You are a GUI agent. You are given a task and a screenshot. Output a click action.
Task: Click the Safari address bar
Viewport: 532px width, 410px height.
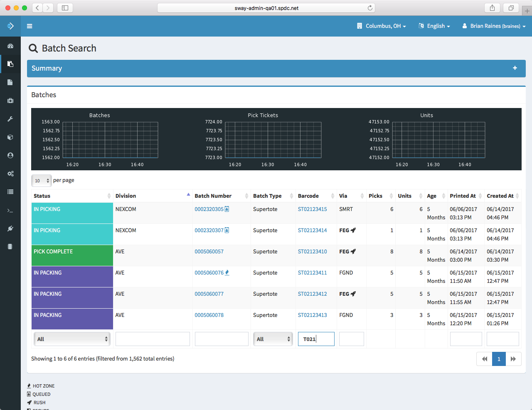tap(266, 8)
